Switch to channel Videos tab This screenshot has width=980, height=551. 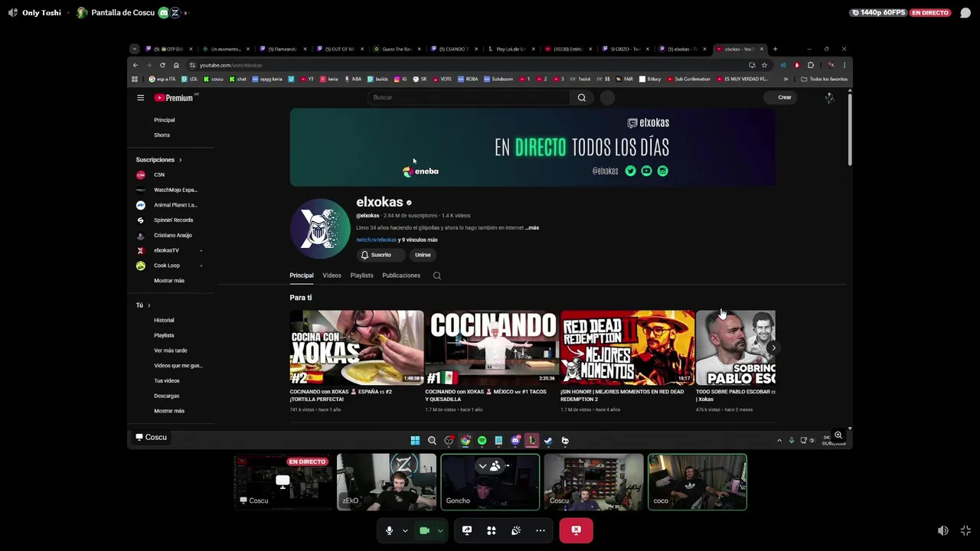click(x=332, y=275)
